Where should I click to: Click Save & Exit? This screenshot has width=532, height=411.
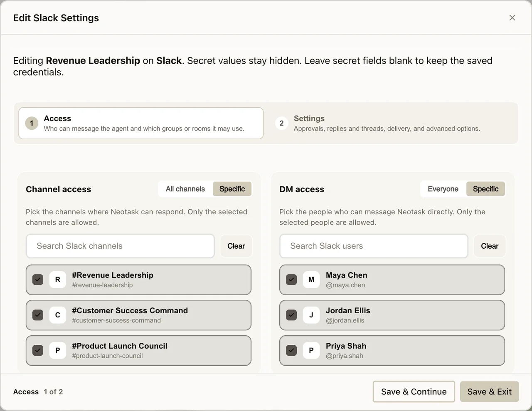tap(490, 391)
